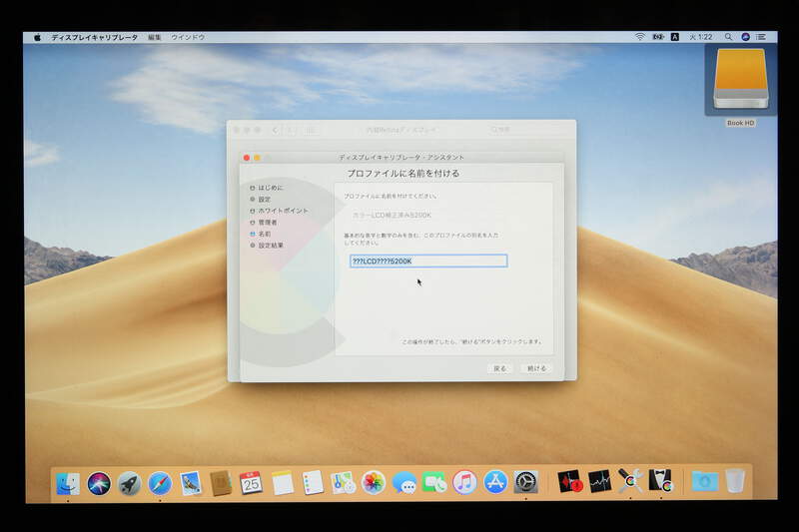Open Mail stamp icon in Dock
The image size is (799, 532).
(x=191, y=483)
